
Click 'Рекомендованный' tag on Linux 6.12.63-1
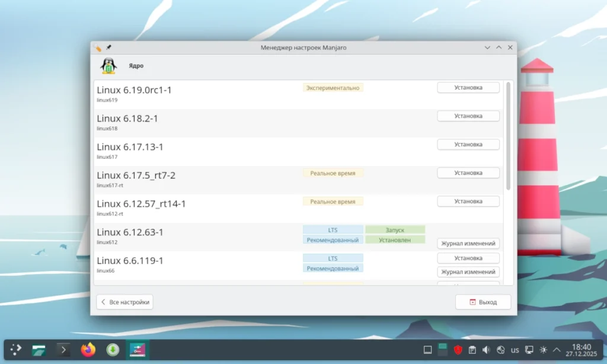pyautogui.click(x=333, y=240)
